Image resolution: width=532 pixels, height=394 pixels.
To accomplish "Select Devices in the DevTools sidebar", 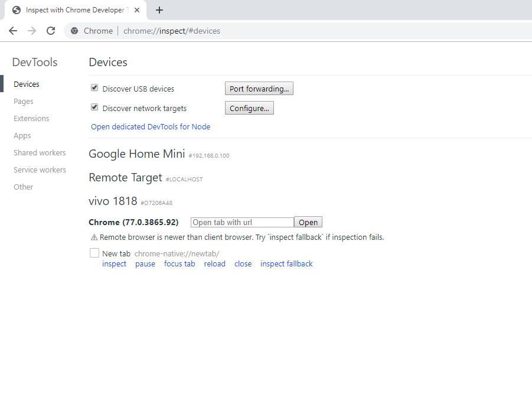I will point(27,84).
